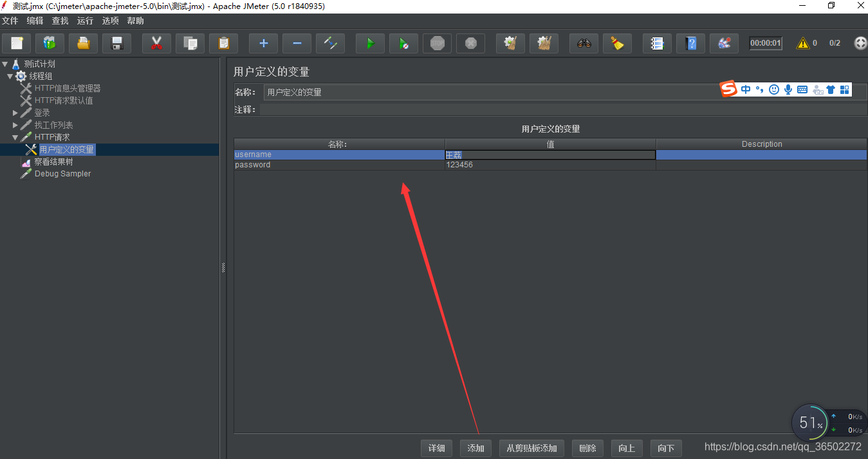Screen dimensions: 868x459
Task: Collapse the 线程组 tree node
Action: 10,77
